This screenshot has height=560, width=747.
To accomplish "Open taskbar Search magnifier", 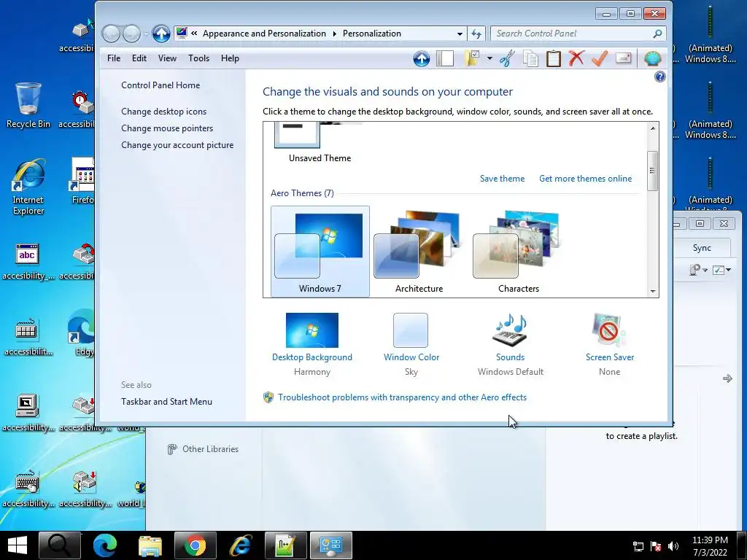I will click(60, 545).
